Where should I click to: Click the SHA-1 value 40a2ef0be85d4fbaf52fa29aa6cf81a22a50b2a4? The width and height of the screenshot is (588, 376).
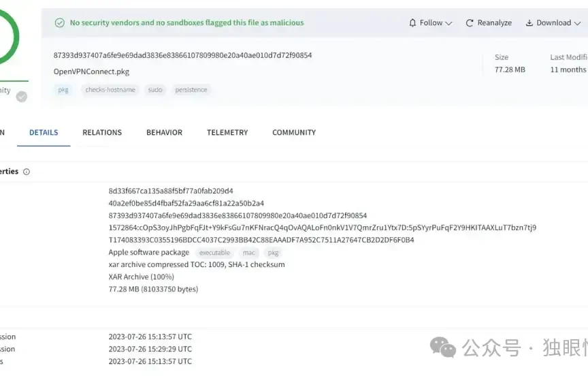coord(186,204)
